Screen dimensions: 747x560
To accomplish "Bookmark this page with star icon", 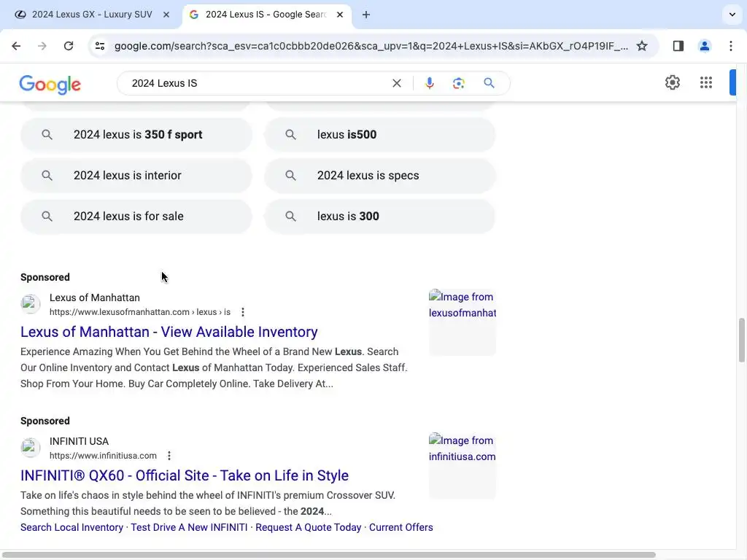I will 642,46.
